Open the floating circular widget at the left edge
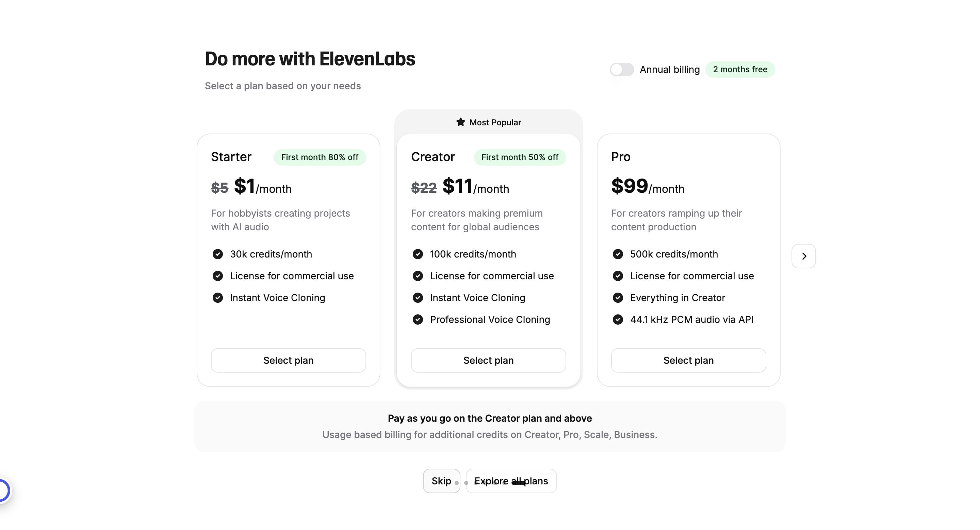The image size is (980, 530). pos(4,490)
